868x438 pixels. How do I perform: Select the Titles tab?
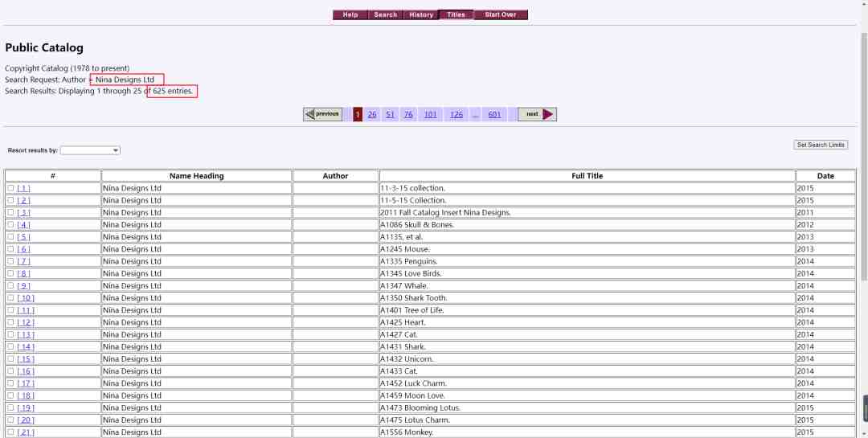pyautogui.click(x=457, y=15)
